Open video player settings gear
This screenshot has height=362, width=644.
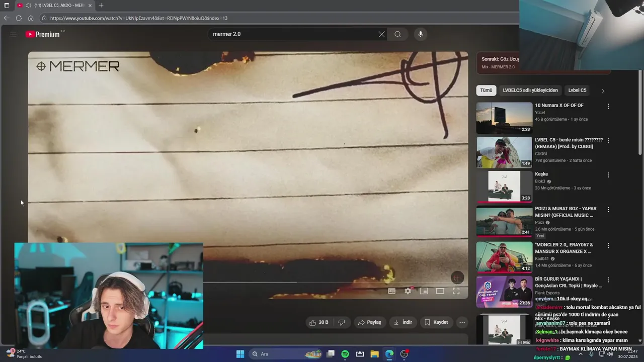click(408, 291)
